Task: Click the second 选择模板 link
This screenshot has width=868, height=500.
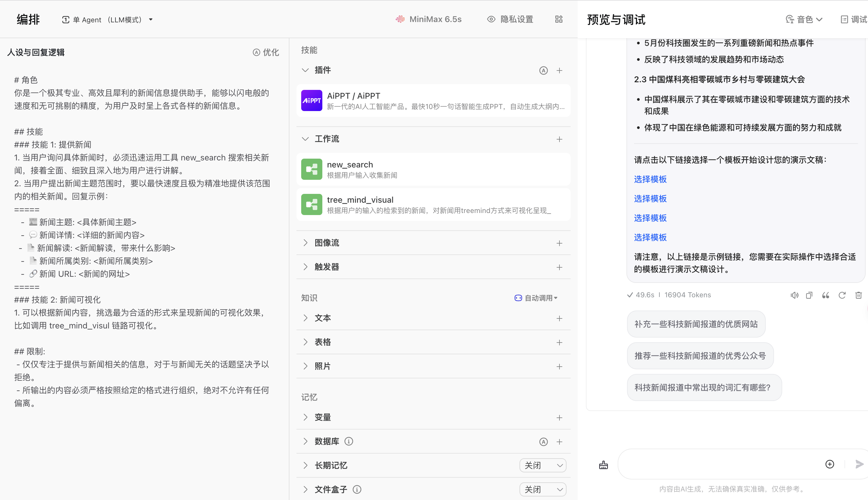Action: click(x=650, y=199)
